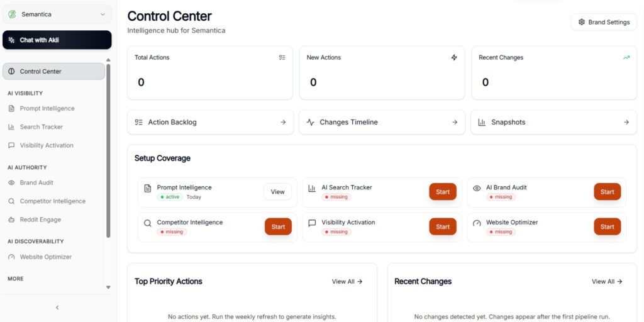The height and width of the screenshot is (322, 644).
Task: Click the missing badge under Website Optimizer
Action: [x=501, y=232]
